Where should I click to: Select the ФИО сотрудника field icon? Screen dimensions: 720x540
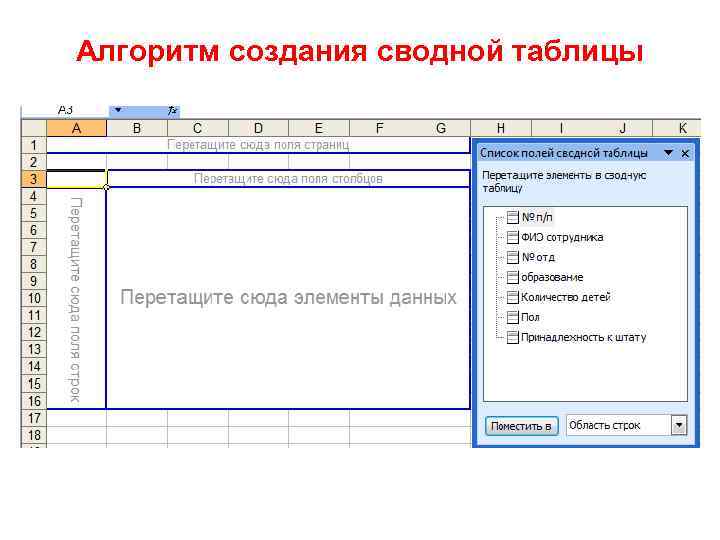[512, 237]
